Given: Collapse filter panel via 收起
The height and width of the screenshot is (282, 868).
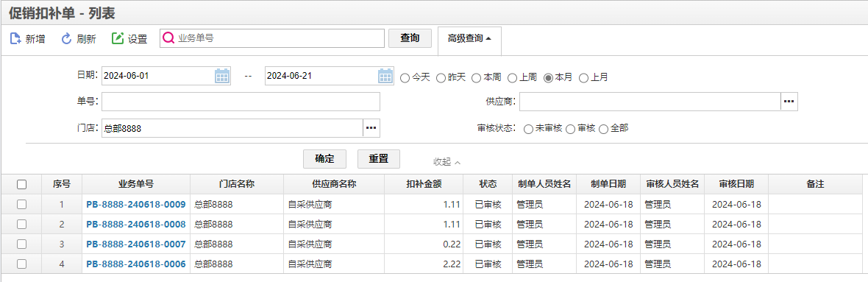Looking at the screenshot, I should tap(447, 162).
